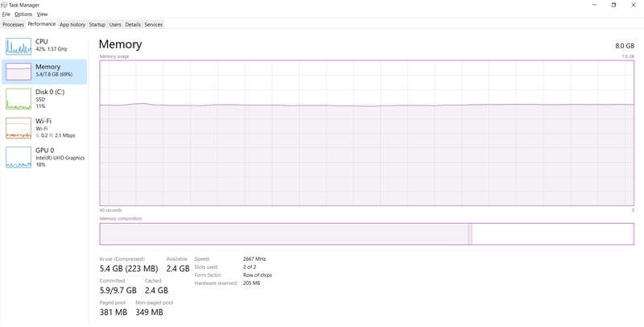644x327 pixels.
Task: Click the '60 seconds' graph axis label
Action: tap(110, 210)
